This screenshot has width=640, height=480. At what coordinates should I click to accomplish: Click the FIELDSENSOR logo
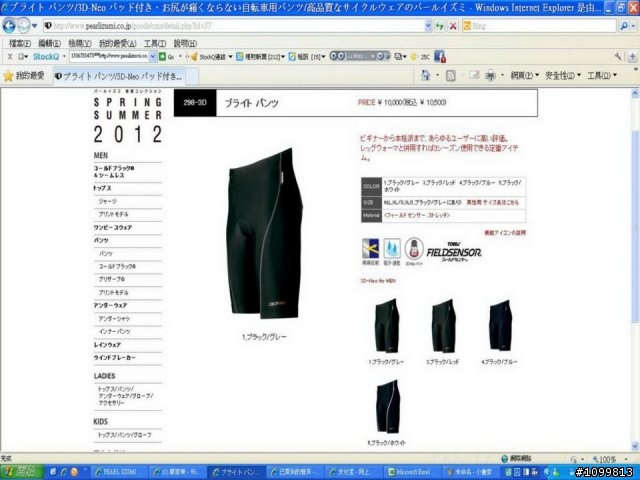point(454,252)
